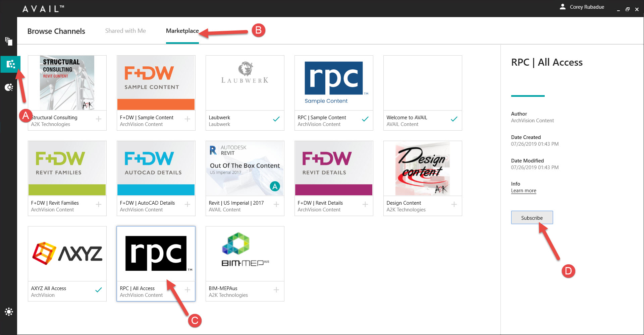The height and width of the screenshot is (335, 644).
Task: Open the Shared with Me tab
Action: pyautogui.click(x=125, y=31)
